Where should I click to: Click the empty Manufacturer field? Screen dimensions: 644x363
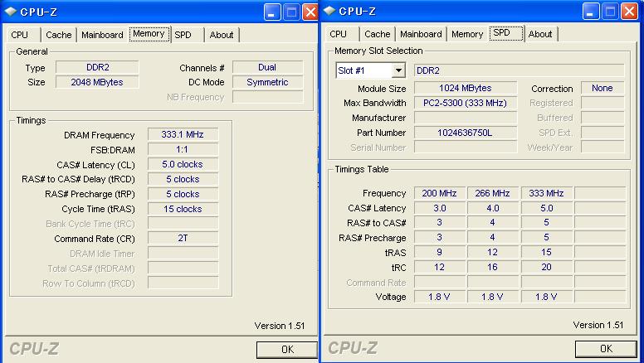(466, 119)
